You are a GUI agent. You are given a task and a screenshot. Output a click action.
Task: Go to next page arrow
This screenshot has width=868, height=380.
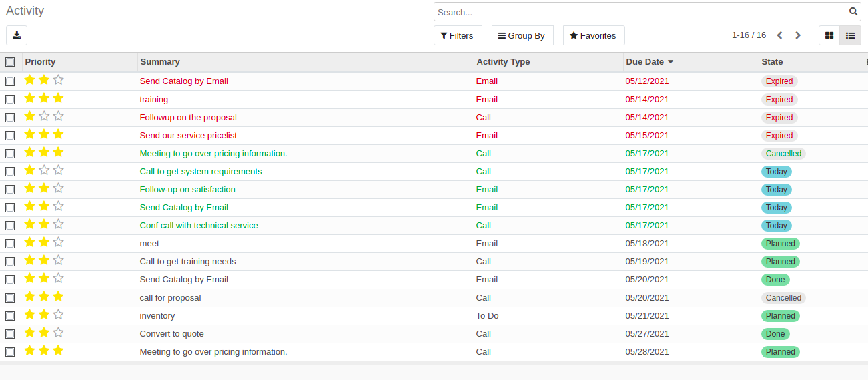coord(798,35)
